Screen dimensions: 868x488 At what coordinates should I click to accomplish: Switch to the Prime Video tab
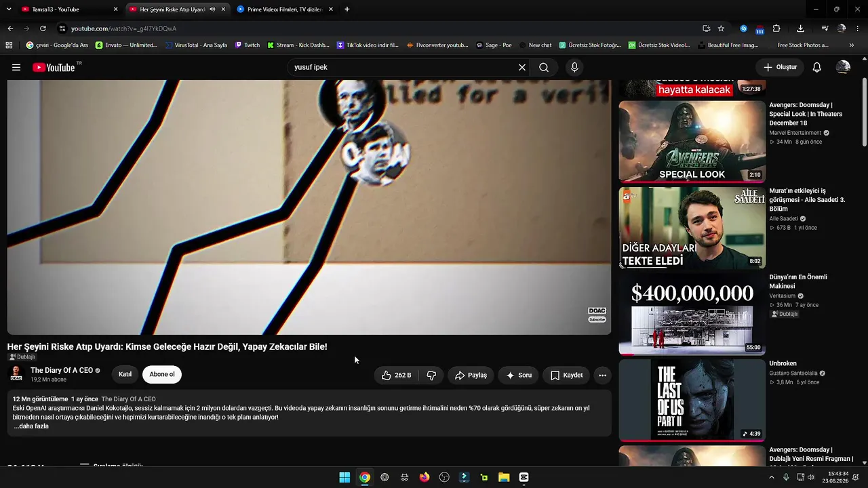(x=285, y=9)
